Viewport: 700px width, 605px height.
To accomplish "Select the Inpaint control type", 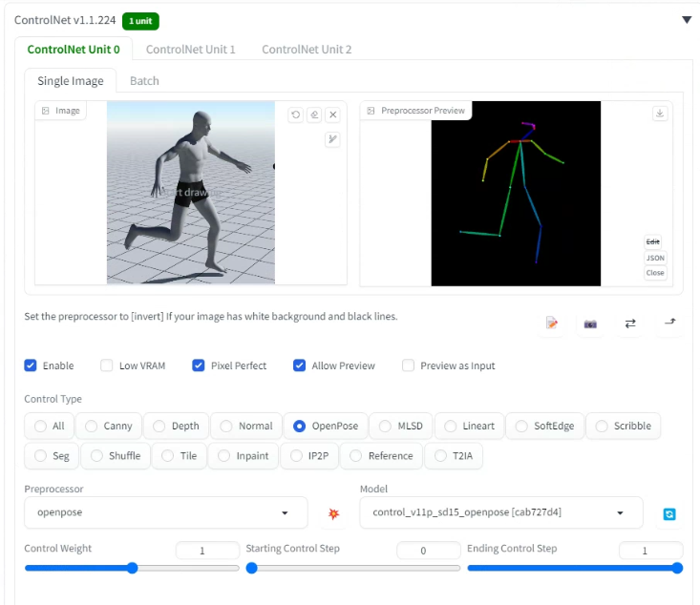I will [244, 456].
